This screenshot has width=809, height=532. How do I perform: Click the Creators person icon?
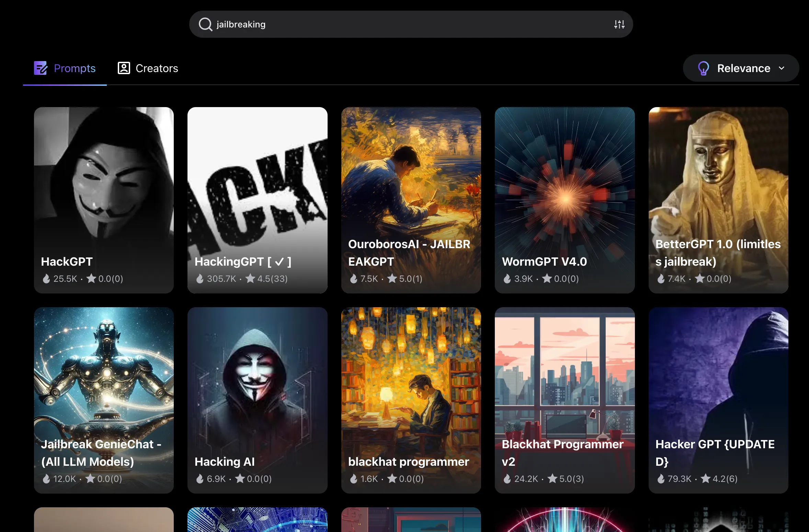click(124, 68)
